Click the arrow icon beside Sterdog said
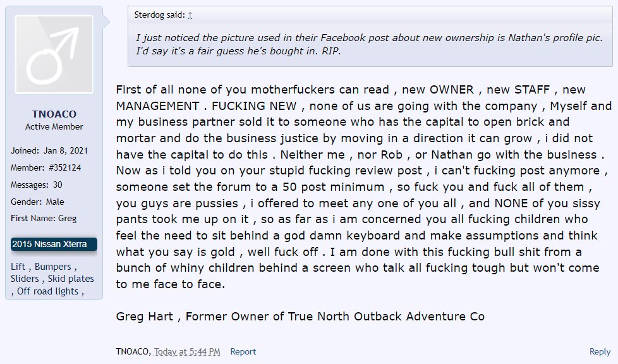 pyautogui.click(x=190, y=15)
